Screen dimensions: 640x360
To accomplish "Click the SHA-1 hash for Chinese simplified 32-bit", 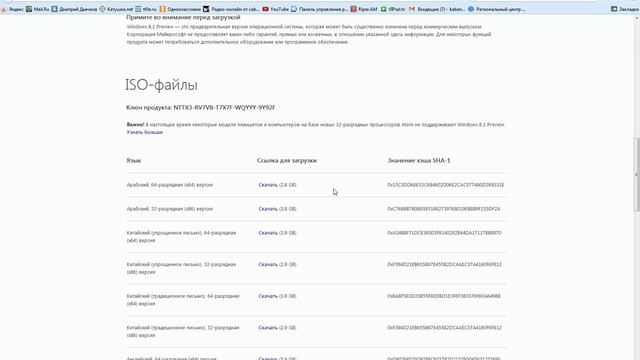I will (444, 264).
